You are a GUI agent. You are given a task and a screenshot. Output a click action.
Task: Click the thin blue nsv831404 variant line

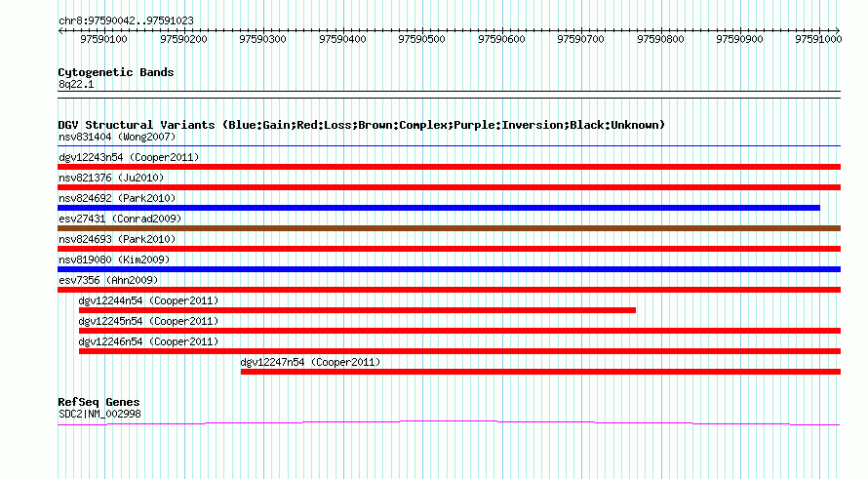pyautogui.click(x=449, y=146)
